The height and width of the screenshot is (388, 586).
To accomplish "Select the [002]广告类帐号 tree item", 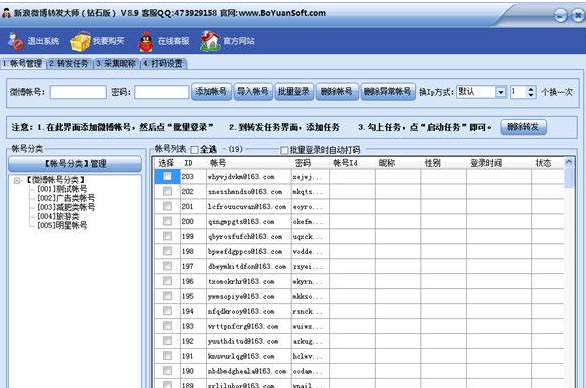I will pos(66,198).
